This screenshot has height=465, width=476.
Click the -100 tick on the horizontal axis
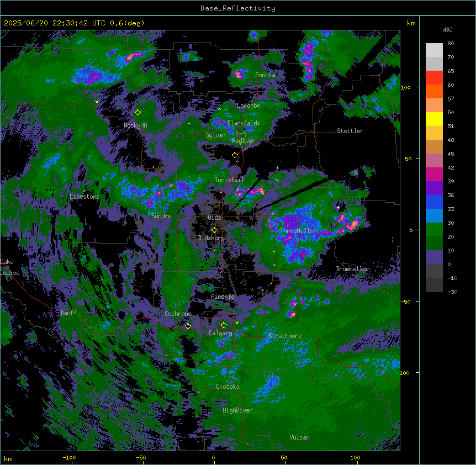[69, 457]
